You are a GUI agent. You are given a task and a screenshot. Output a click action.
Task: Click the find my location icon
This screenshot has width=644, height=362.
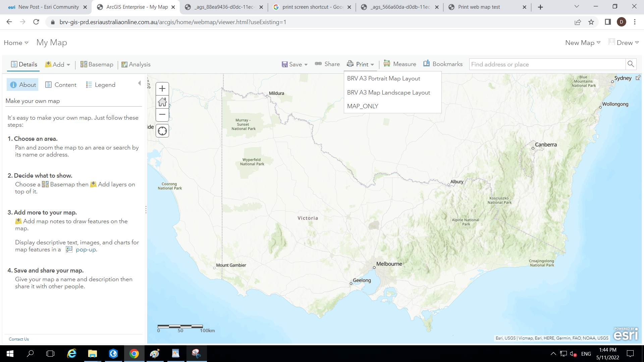coord(162,131)
